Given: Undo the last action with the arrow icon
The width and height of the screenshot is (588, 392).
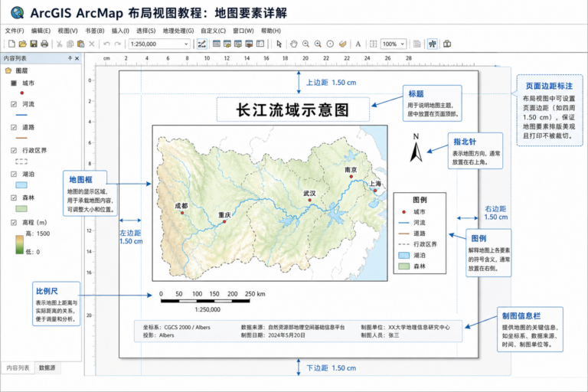Looking at the screenshot, I should tap(106, 44).
